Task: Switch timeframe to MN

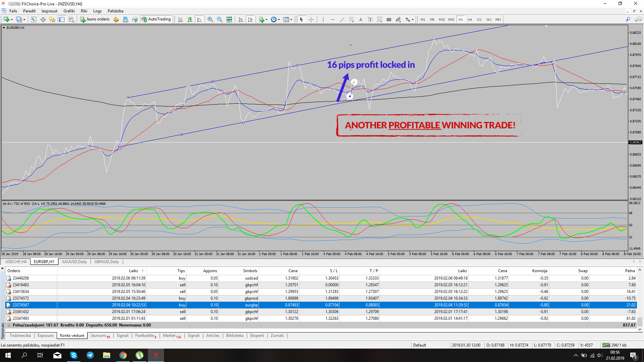Action: tap(498, 19)
